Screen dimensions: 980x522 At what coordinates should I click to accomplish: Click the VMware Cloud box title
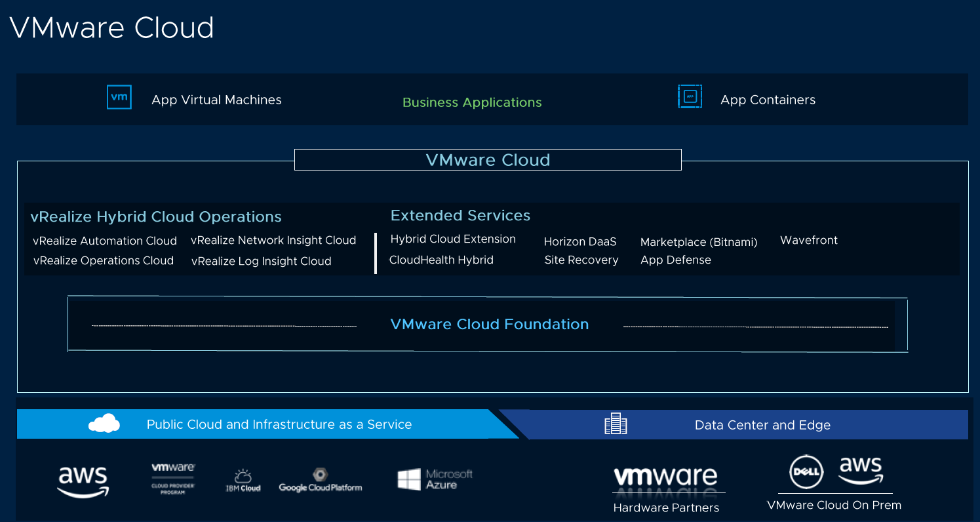[488, 160]
